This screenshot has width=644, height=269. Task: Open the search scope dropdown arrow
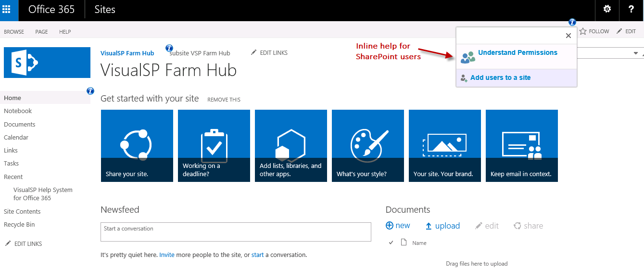[636, 53]
